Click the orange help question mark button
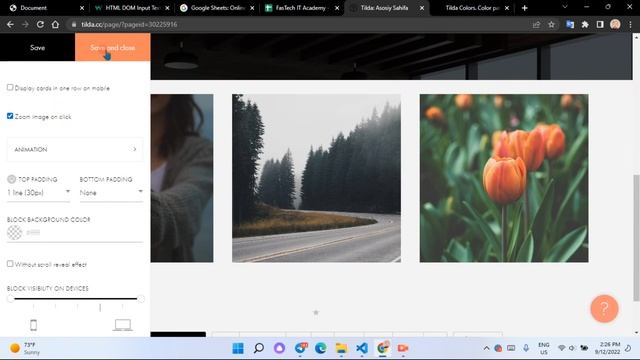The image size is (640, 360). tap(604, 309)
